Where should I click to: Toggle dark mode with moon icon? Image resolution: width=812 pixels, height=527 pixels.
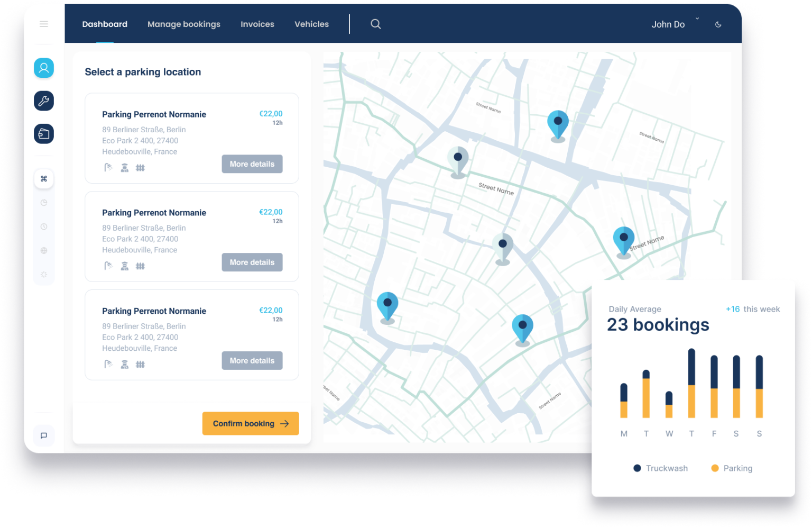[x=718, y=24]
